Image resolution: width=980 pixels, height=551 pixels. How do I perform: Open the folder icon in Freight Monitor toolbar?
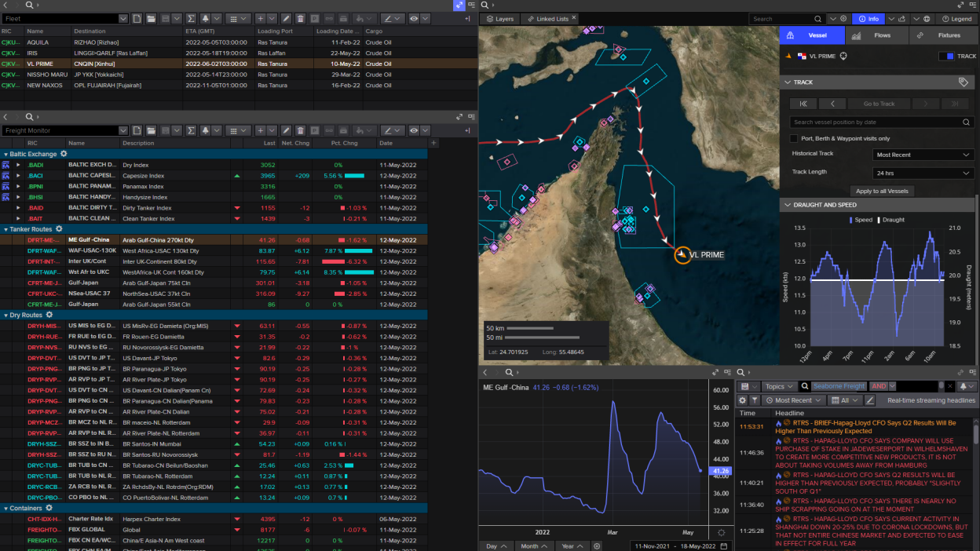(150, 130)
